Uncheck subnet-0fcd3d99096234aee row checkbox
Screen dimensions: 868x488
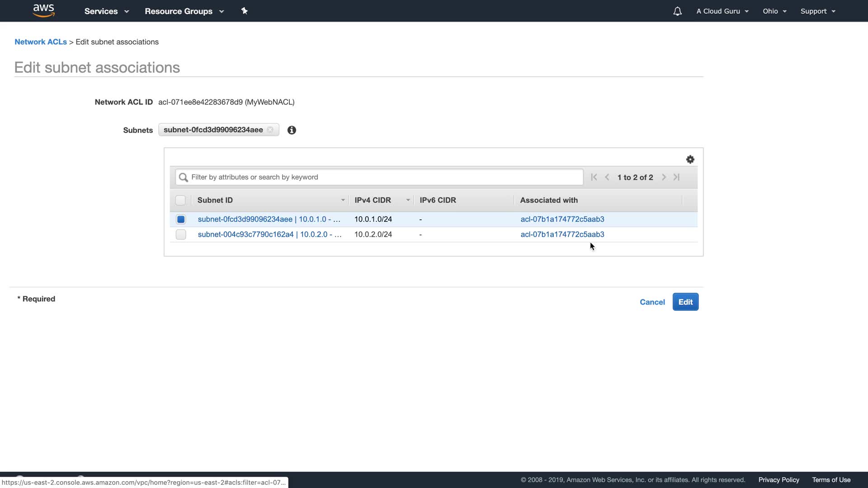pos(181,219)
